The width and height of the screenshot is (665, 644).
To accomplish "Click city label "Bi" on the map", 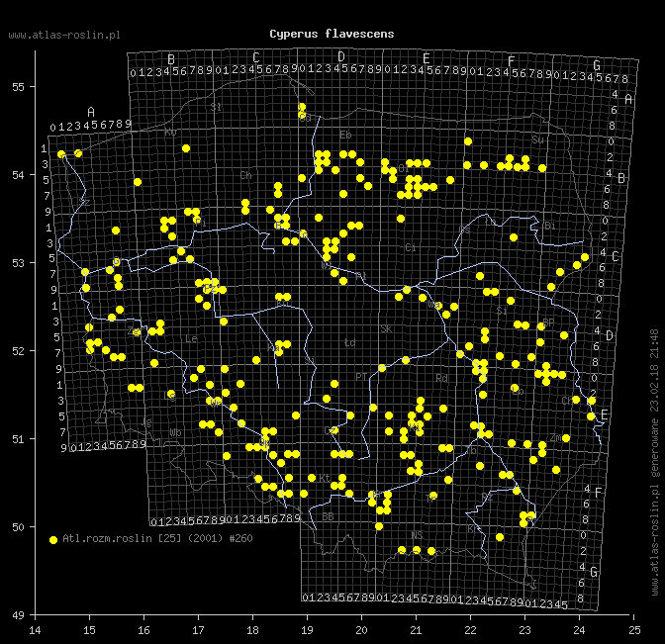I will [550, 226].
